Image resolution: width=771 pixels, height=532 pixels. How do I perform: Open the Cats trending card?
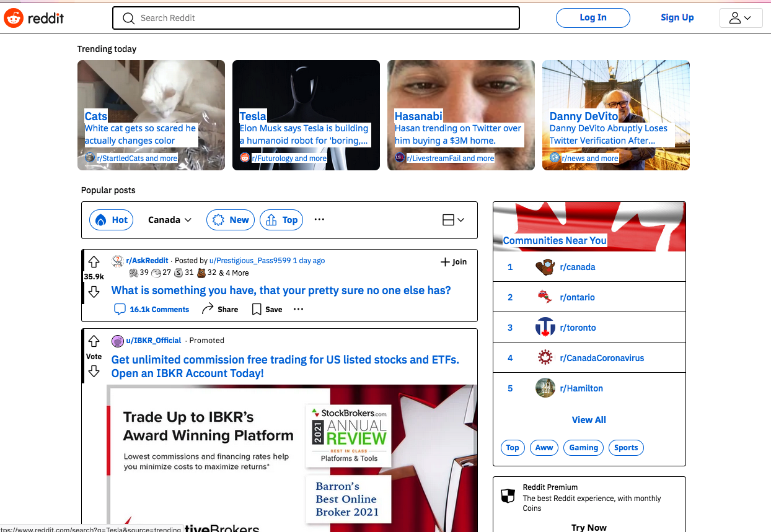151,115
